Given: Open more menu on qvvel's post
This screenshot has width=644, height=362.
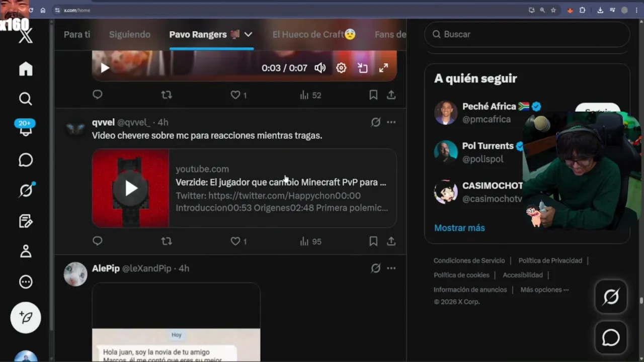Looking at the screenshot, I should point(391,122).
